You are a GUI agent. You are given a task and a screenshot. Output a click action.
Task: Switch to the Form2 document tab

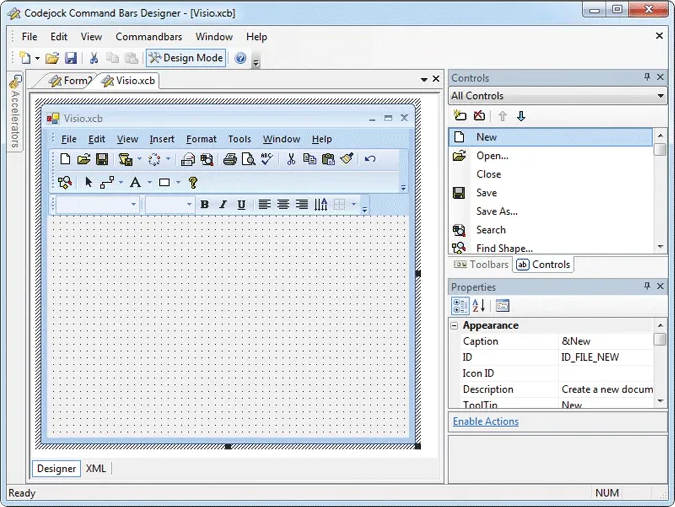(x=69, y=80)
